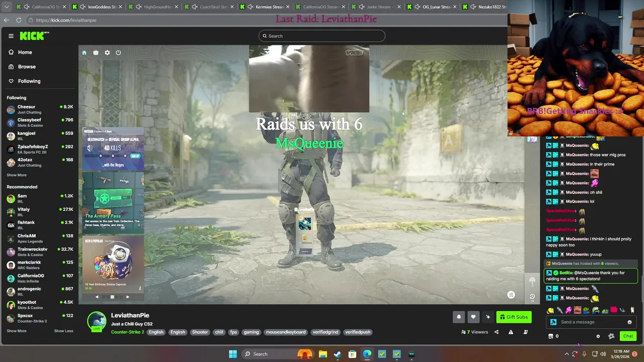Click the CS2 settings gear in stream
The width and height of the screenshot is (644, 362).
(x=107, y=53)
